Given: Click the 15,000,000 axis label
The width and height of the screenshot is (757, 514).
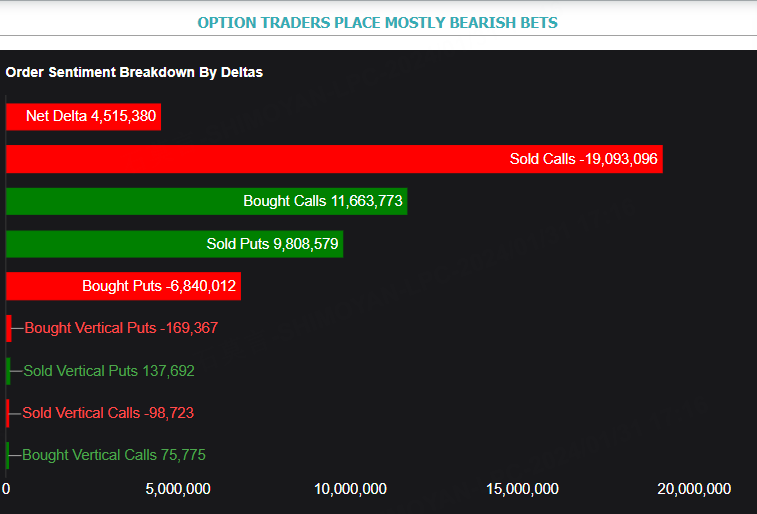Looking at the screenshot, I should 522,489.
